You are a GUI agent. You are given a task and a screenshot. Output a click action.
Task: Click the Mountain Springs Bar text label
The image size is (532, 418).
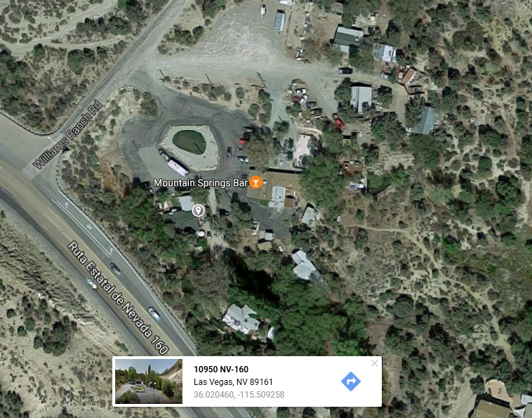(201, 183)
